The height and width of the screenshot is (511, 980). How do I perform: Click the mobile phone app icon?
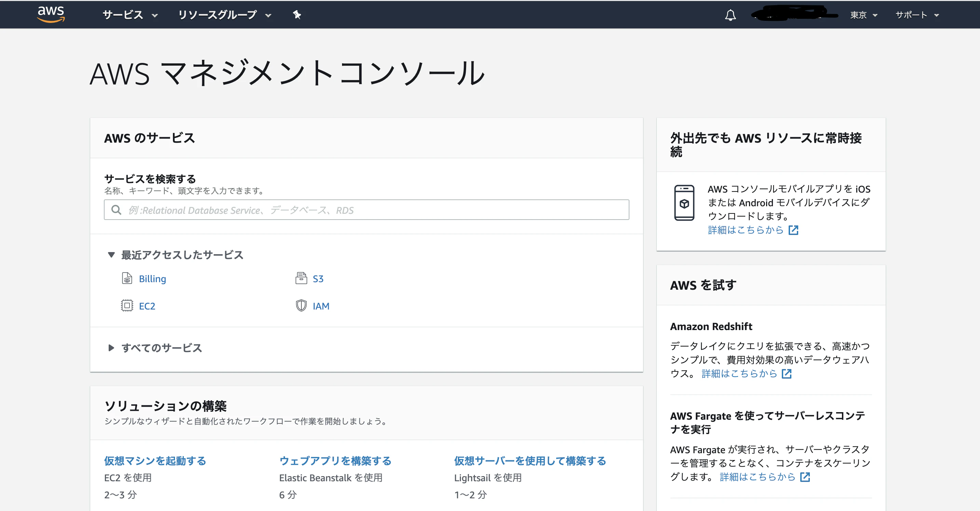pyautogui.click(x=684, y=202)
